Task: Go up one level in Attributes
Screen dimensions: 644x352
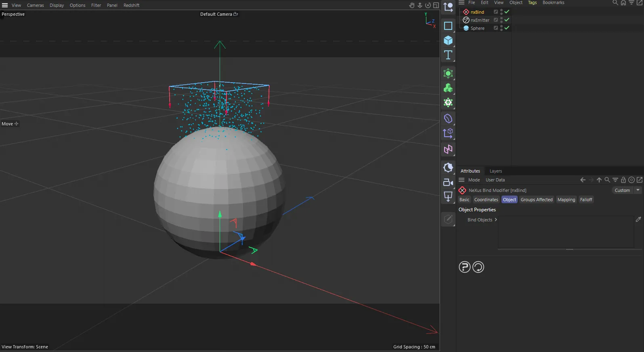Action: (599, 180)
